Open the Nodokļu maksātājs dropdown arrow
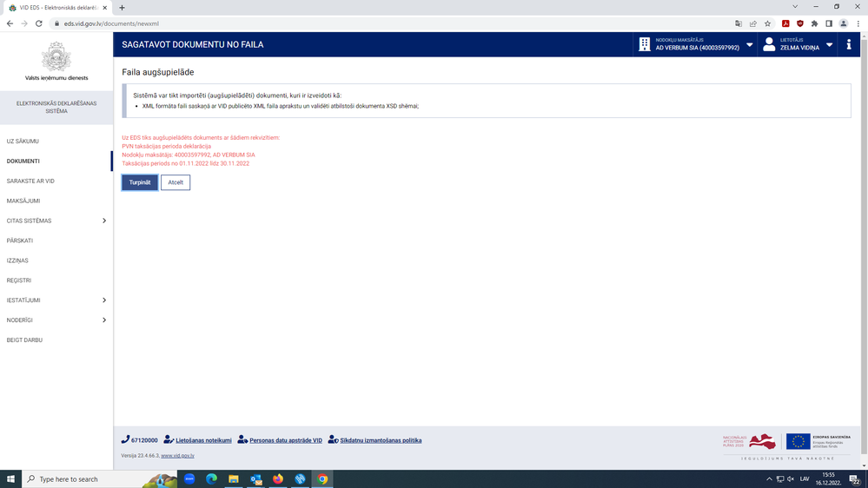 click(x=750, y=45)
